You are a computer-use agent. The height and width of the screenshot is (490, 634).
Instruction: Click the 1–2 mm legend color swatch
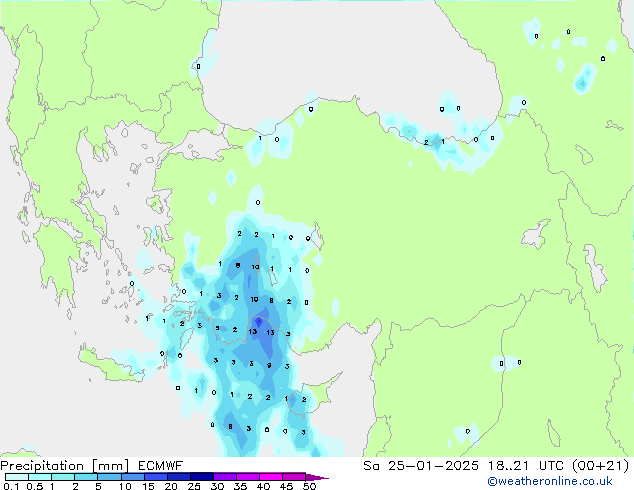pyautogui.click(x=63, y=477)
